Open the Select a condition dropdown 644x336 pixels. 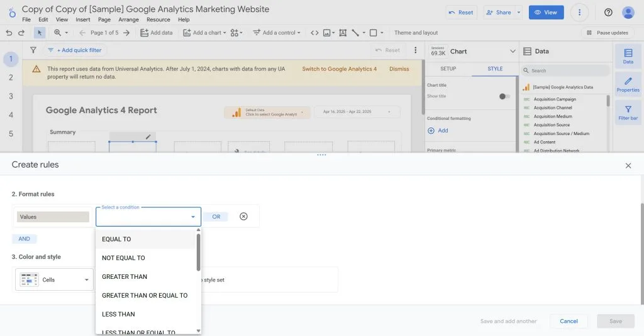pyautogui.click(x=148, y=217)
